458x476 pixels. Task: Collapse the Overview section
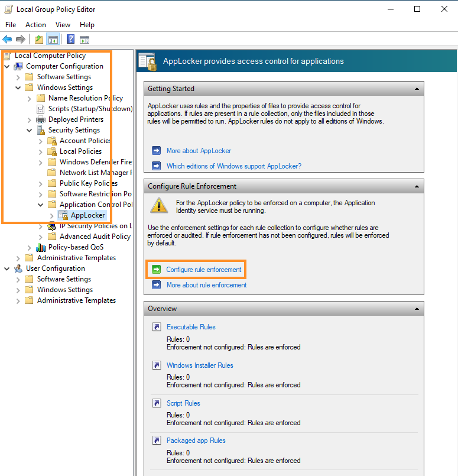tap(417, 309)
